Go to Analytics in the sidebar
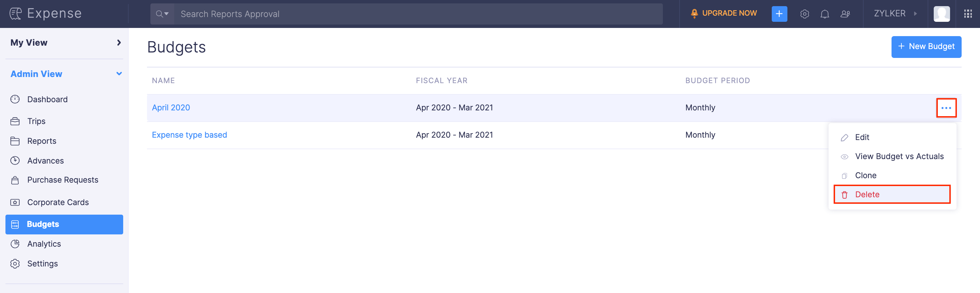The height and width of the screenshot is (293, 980). 44,244
